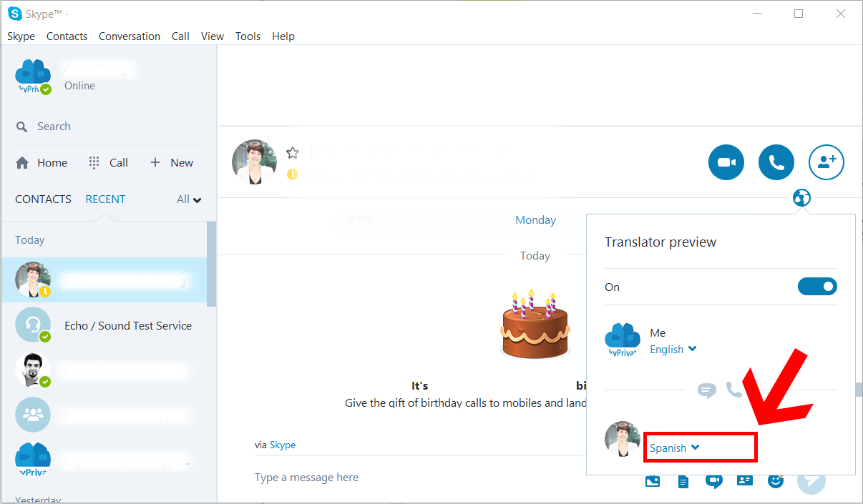Change my language from English
863x504 pixels.
(673, 350)
